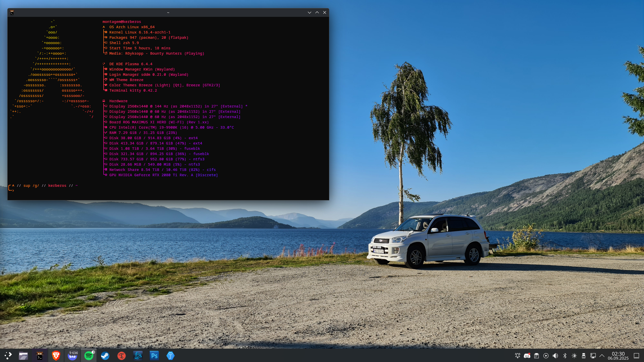The image size is (644, 362).
Task: Launch Brave browser from taskbar
Action: (56, 355)
